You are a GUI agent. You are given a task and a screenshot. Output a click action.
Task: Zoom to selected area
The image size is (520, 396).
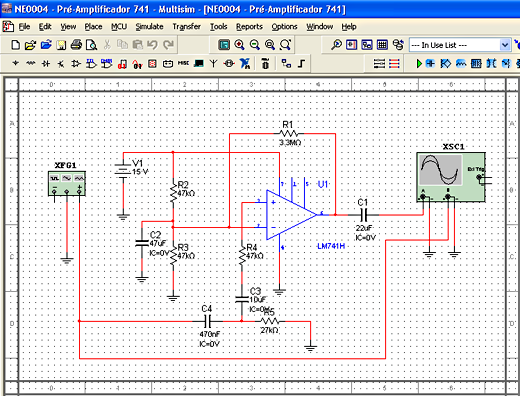pos(270,45)
